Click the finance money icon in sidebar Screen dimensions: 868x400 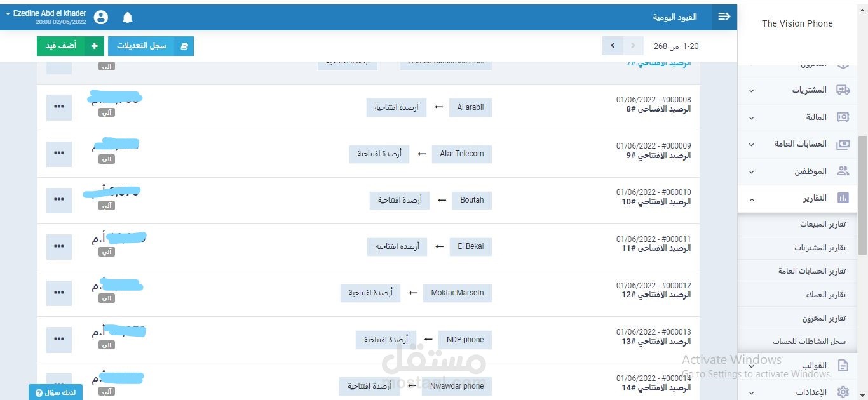(x=843, y=117)
